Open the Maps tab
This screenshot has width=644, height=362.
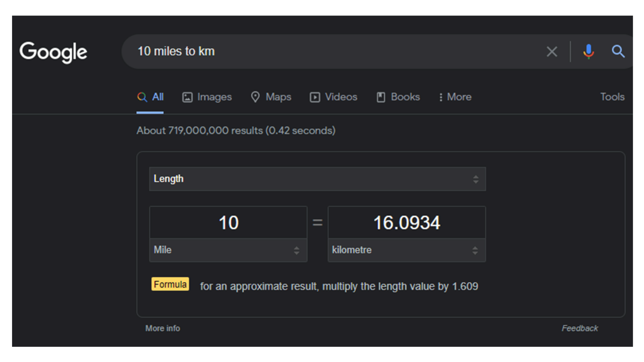[x=271, y=97]
